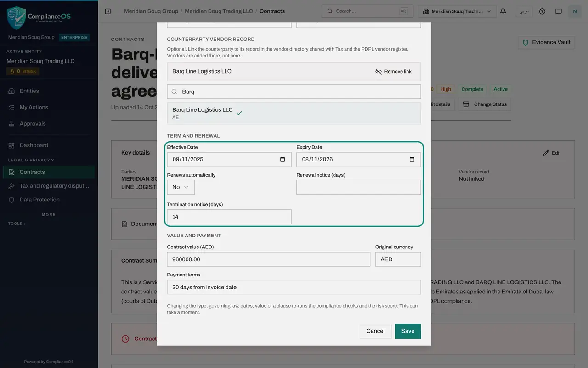Open calendar picker for Effective Date
This screenshot has height=368, width=588.
click(283, 160)
